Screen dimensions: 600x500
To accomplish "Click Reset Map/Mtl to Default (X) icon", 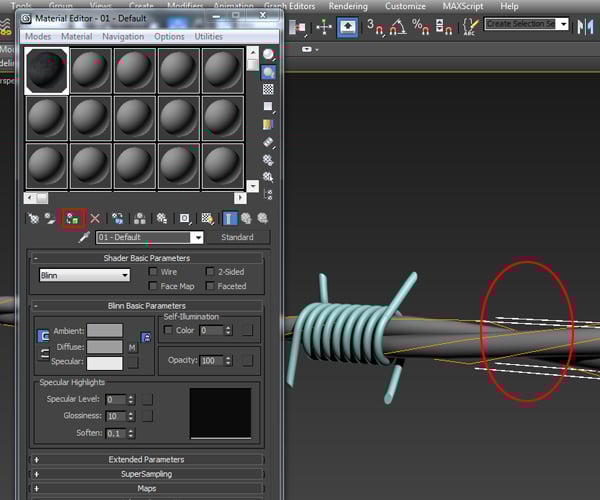I will pos(95,217).
